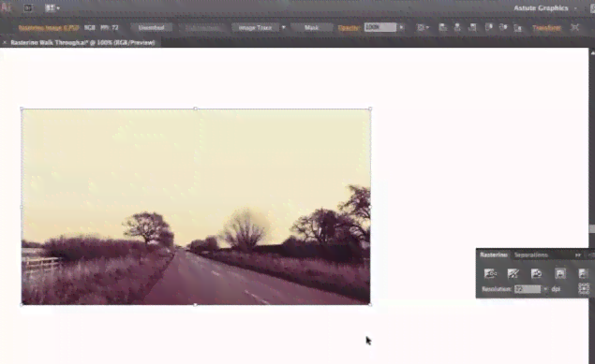Open the Resolution dpi dropdown arrow

tap(545, 289)
